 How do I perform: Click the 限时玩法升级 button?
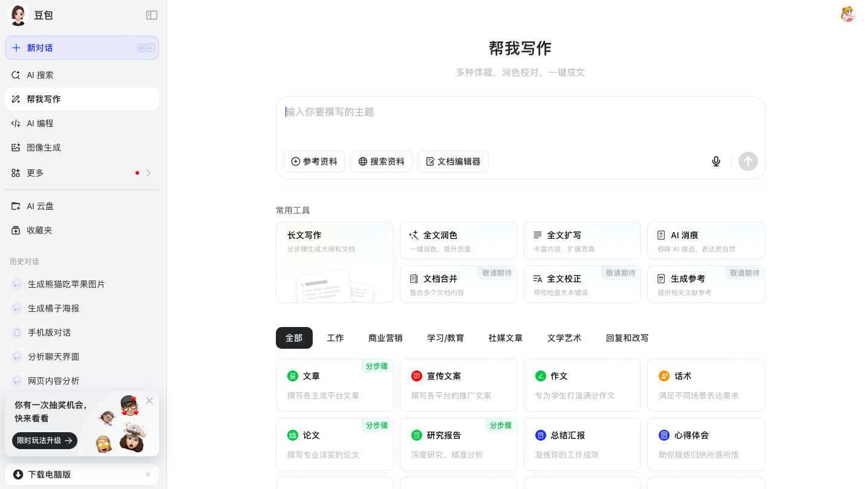(x=45, y=441)
